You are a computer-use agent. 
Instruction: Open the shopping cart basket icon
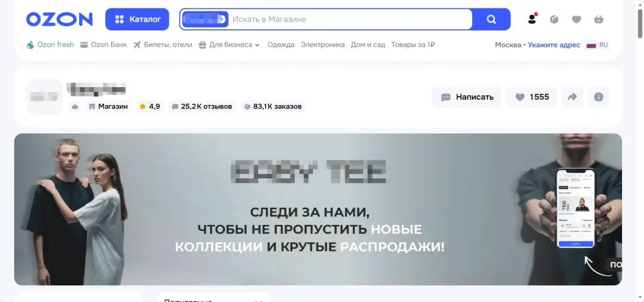coord(599,19)
